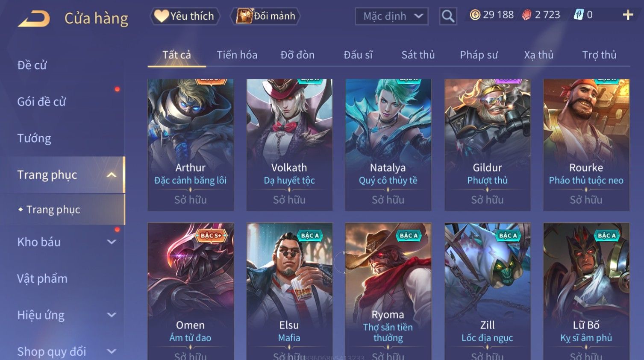Open Gói đề cử in sidebar

(41, 102)
